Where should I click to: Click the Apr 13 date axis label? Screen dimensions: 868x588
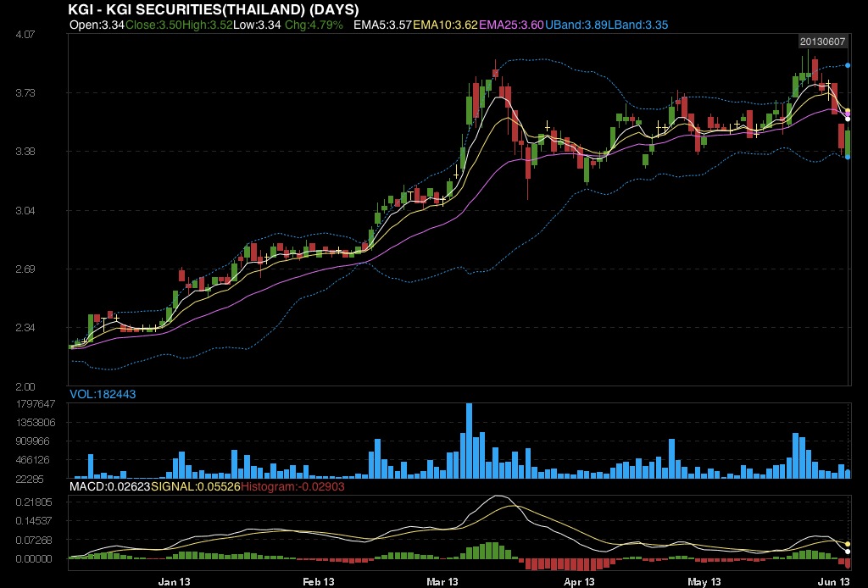tap(579, 581)
